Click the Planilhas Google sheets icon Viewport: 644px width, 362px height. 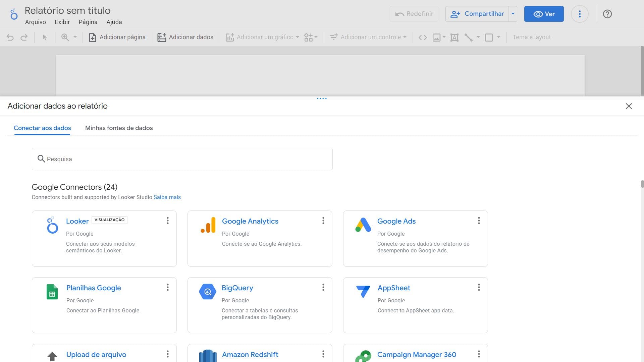pos(52,292)
